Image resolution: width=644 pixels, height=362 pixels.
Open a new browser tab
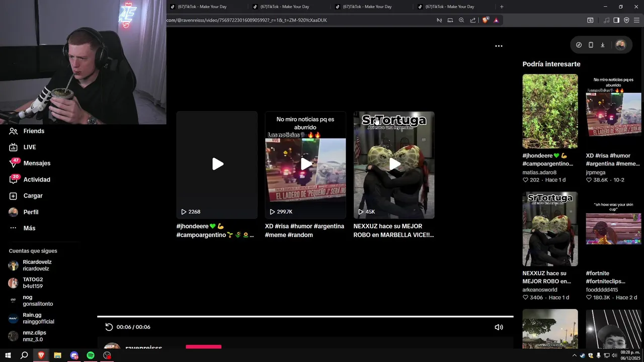coord(502,7)
